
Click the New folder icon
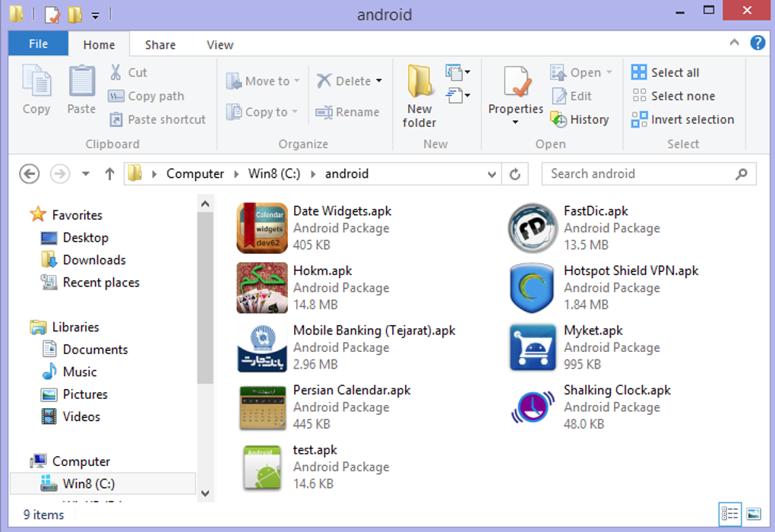(x=419, y=82)
